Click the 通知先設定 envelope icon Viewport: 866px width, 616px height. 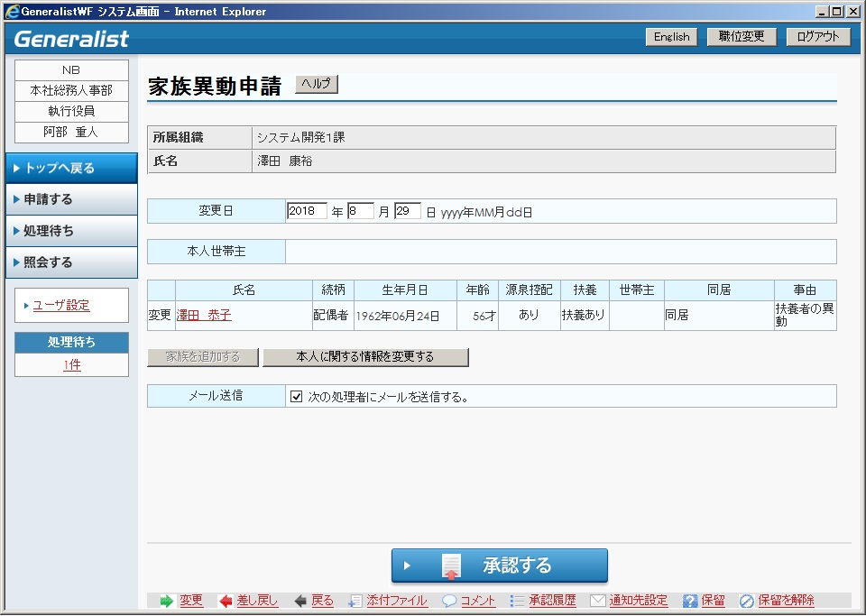click(598, 602)
